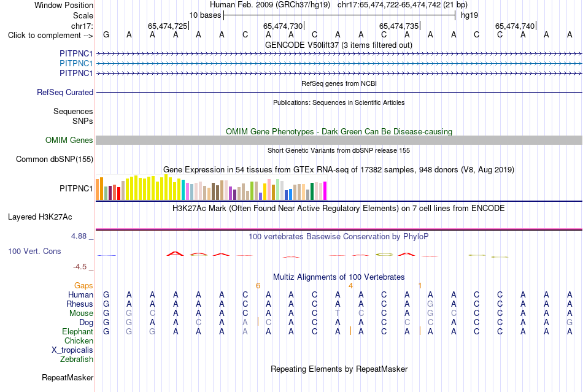Click 'Basewise Conservation by PhyloP' title
This screenshot has width=583, height=392.
[x=339, y=236]
